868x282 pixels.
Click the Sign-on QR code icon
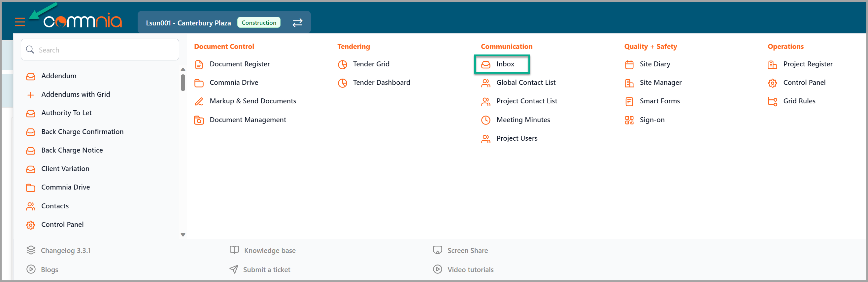coord(629,120)
